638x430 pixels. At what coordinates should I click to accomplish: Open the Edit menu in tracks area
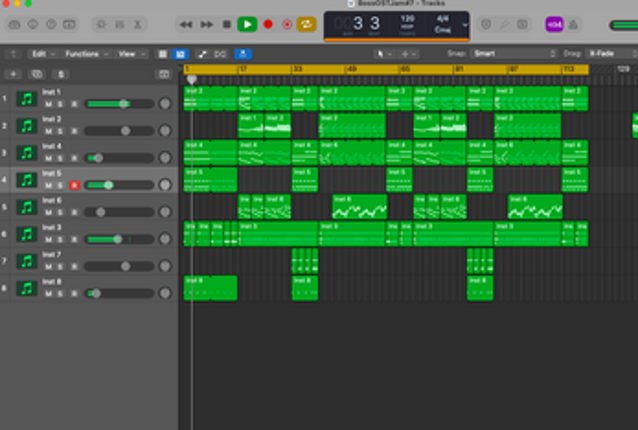click(x=42, y=53)
